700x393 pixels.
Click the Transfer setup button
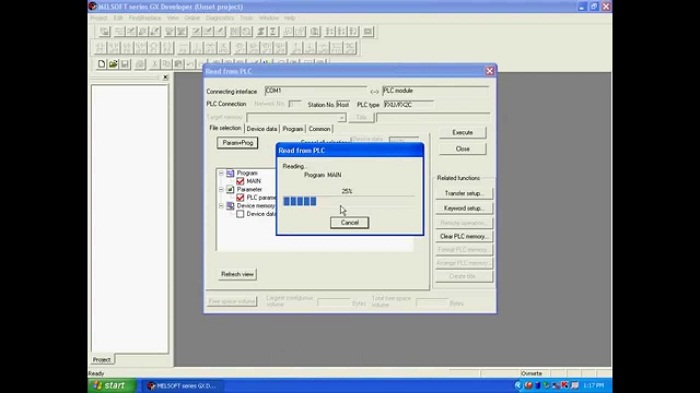point(464,193)
